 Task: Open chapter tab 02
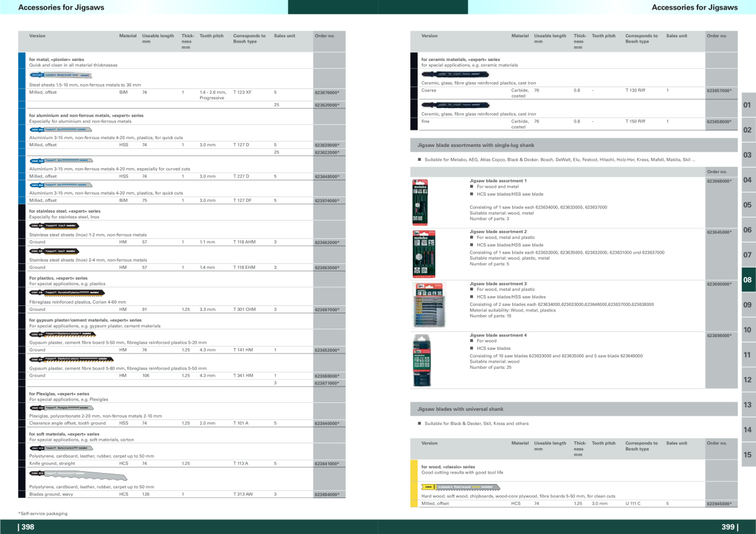[x=747, y=130]
